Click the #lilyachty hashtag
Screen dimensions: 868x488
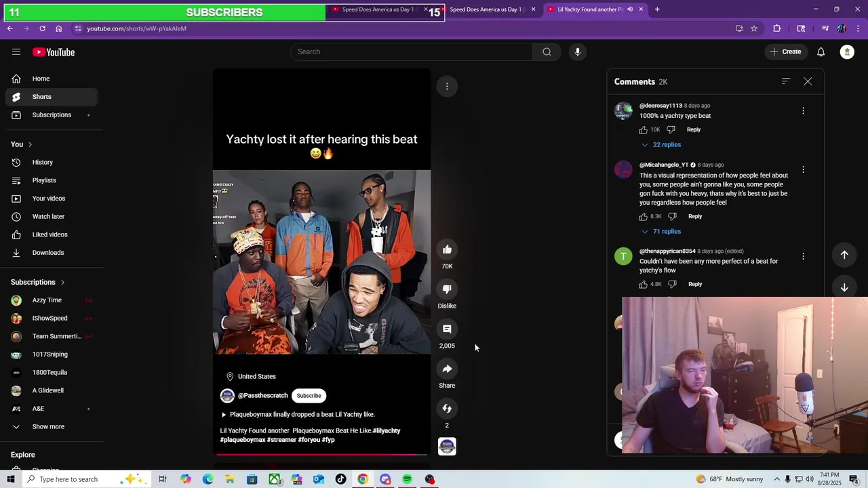[x=387, y=430]
